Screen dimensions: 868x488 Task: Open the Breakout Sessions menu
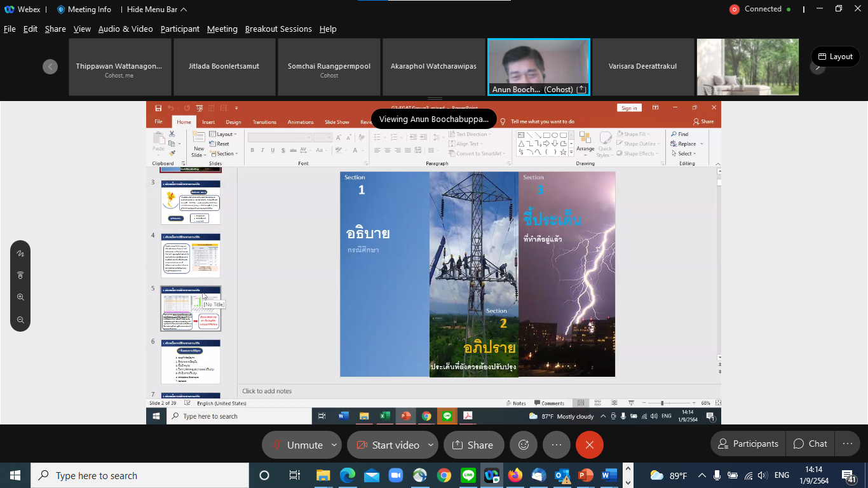click(x=278, y=29)
